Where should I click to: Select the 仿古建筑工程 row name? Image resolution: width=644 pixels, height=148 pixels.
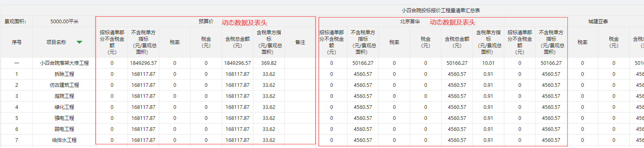64,85
